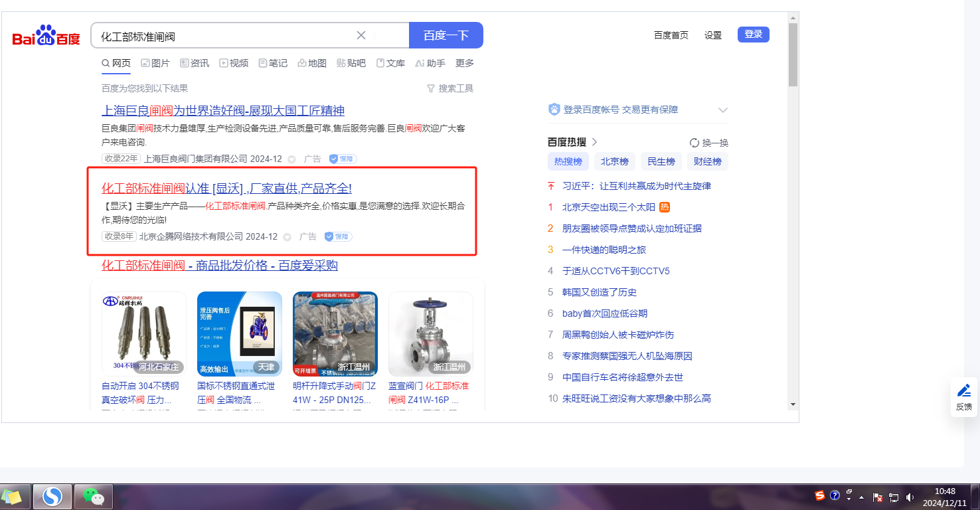Click the vertical scrollbar thumb

(x=793, y=54)
